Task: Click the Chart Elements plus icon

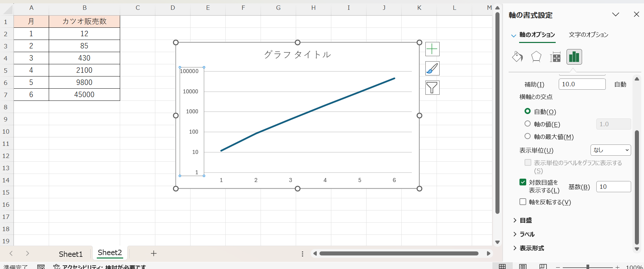Action: point(432,49)
